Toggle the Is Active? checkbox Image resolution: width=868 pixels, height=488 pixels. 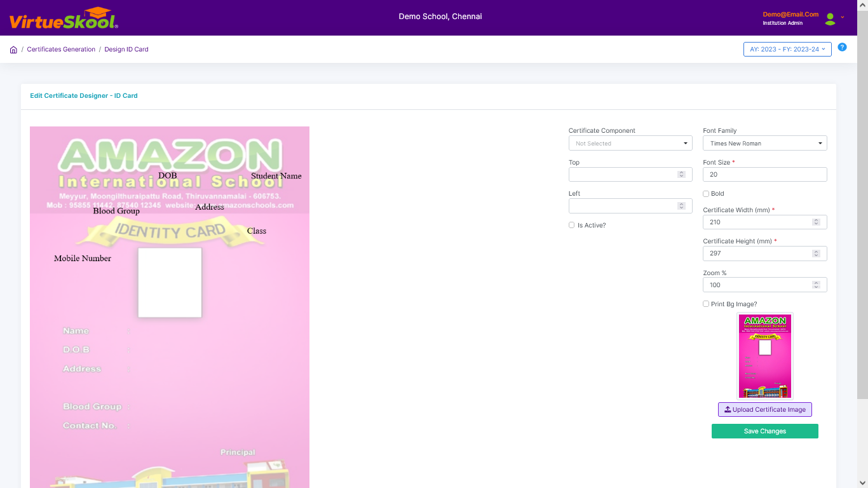click(571, 225)
